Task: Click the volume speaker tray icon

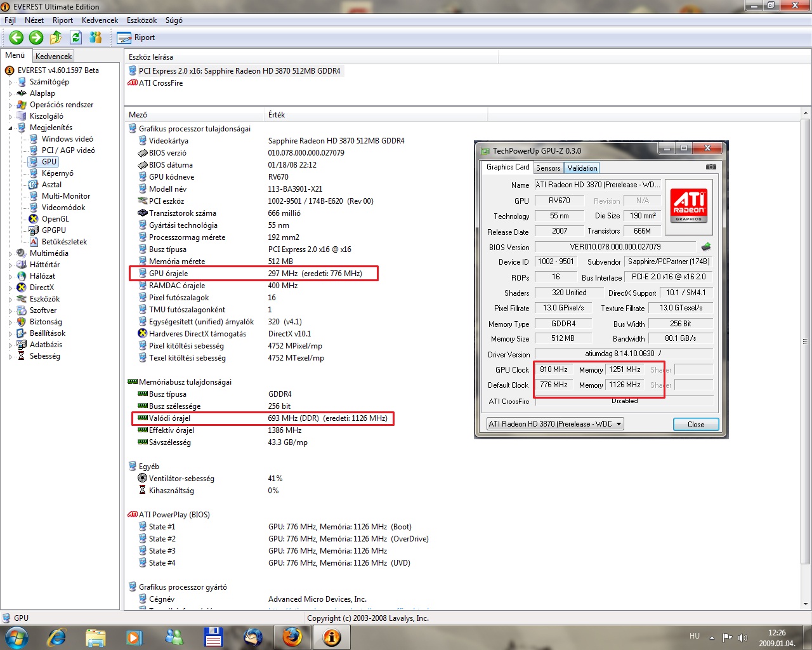Action: click(x=743, y=637)
